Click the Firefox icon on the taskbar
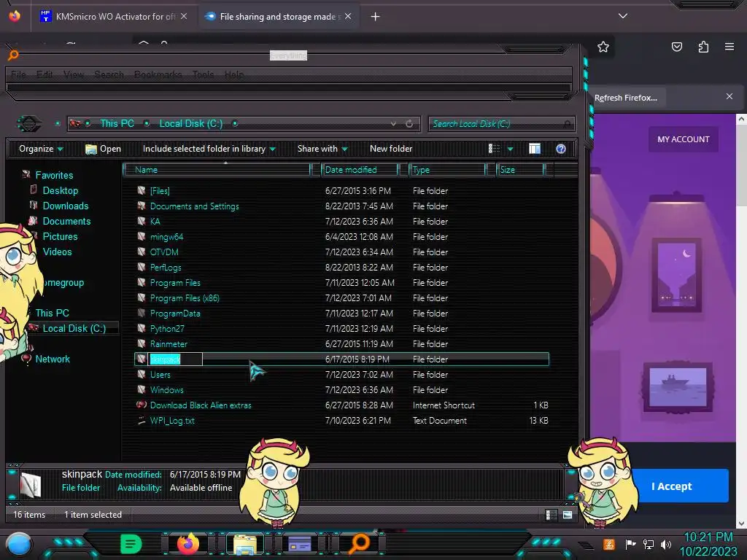 (x=188, y=543)
